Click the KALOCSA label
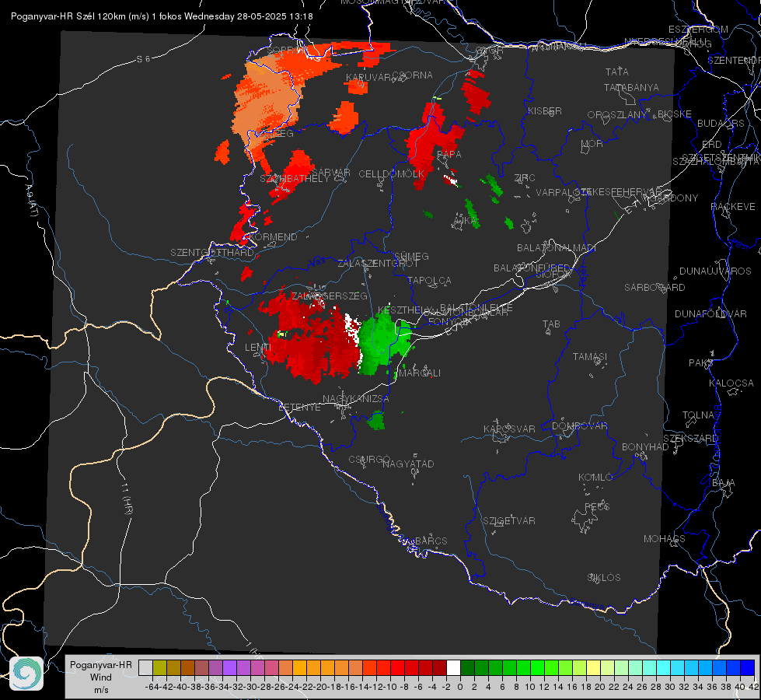761x700 pixels. (x=731, y=383)
